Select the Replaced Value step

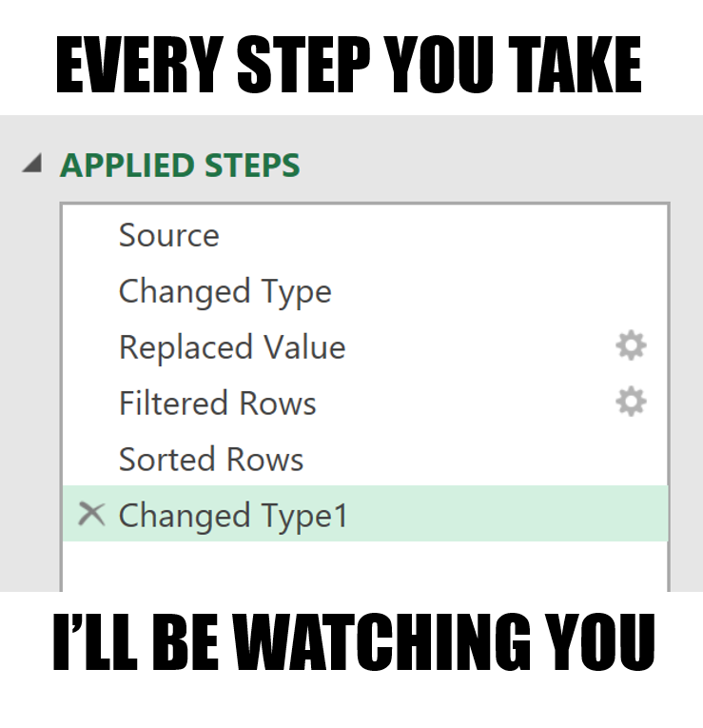coord(231,347)
